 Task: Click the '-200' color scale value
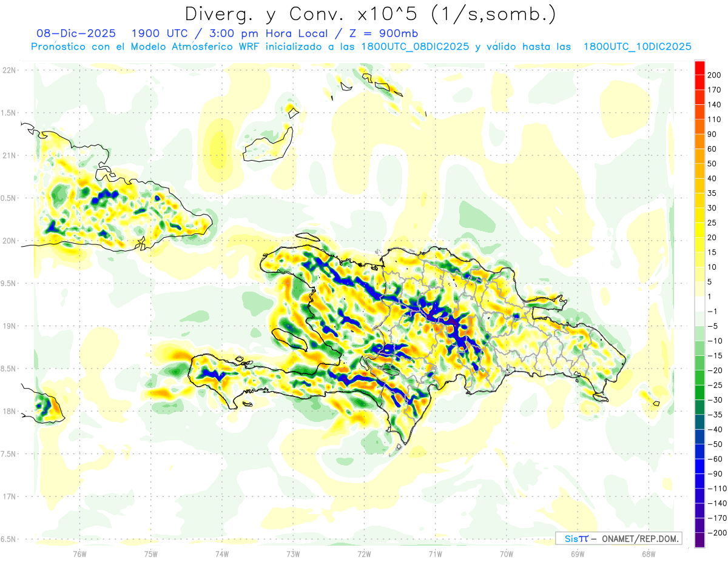pos(716,532)
